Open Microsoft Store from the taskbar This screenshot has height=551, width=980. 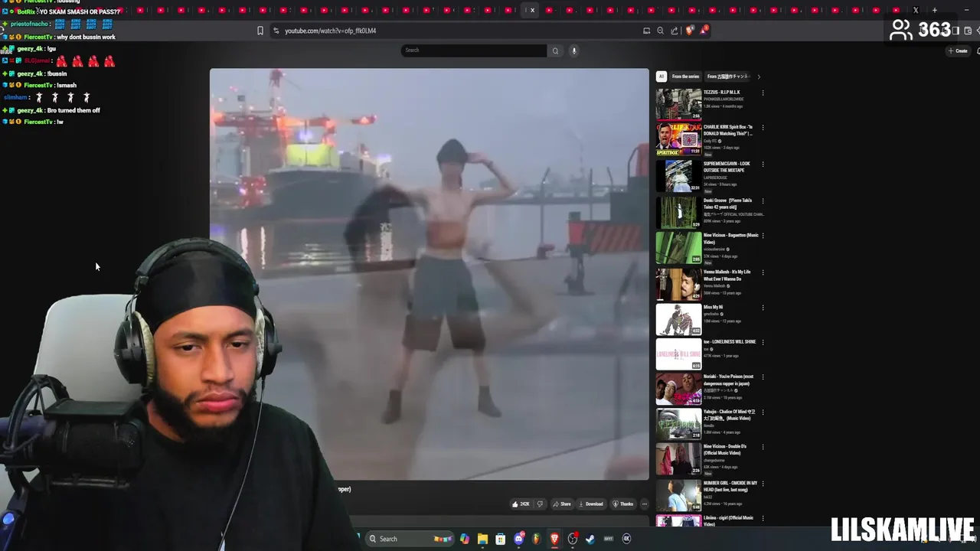coord(500,539)
